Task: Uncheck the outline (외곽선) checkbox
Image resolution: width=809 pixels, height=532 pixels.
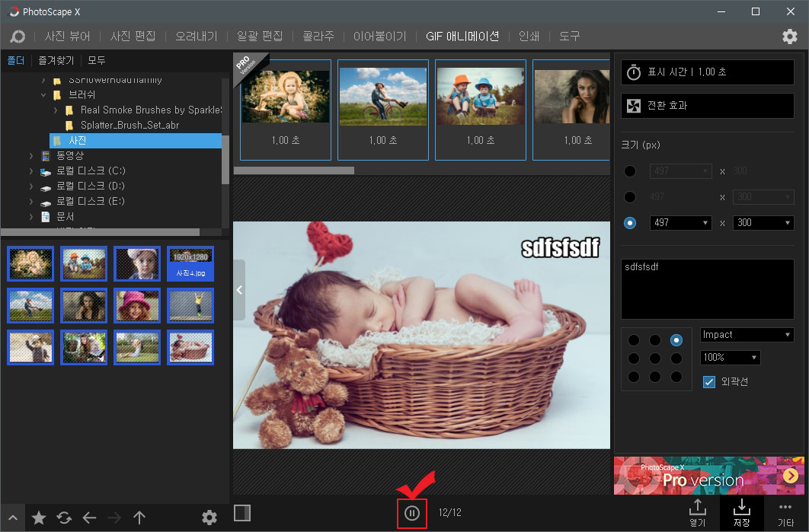Action: click(x=709, y=382)
